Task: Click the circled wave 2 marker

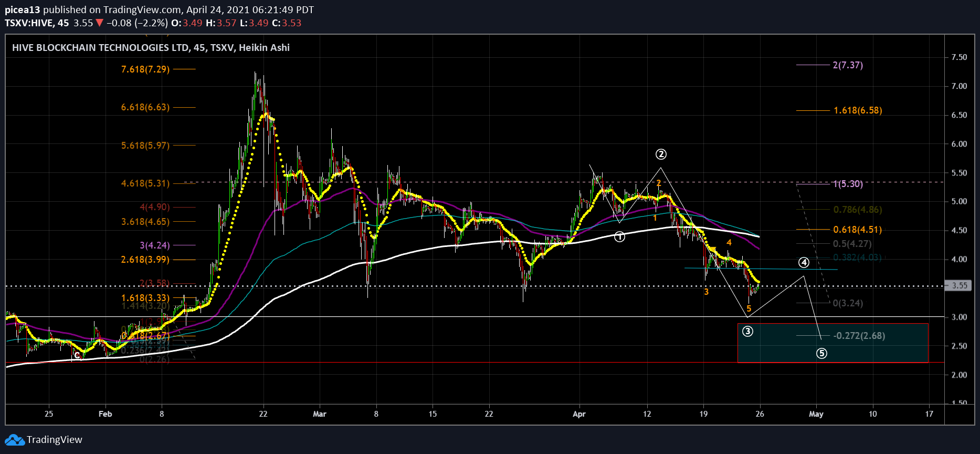Action: [661, 154]
